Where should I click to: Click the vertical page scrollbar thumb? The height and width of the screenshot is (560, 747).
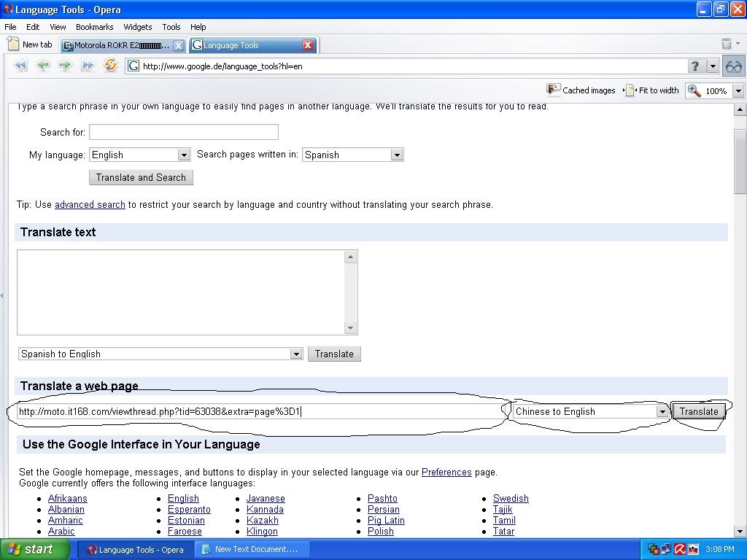[x=740, y=160]
